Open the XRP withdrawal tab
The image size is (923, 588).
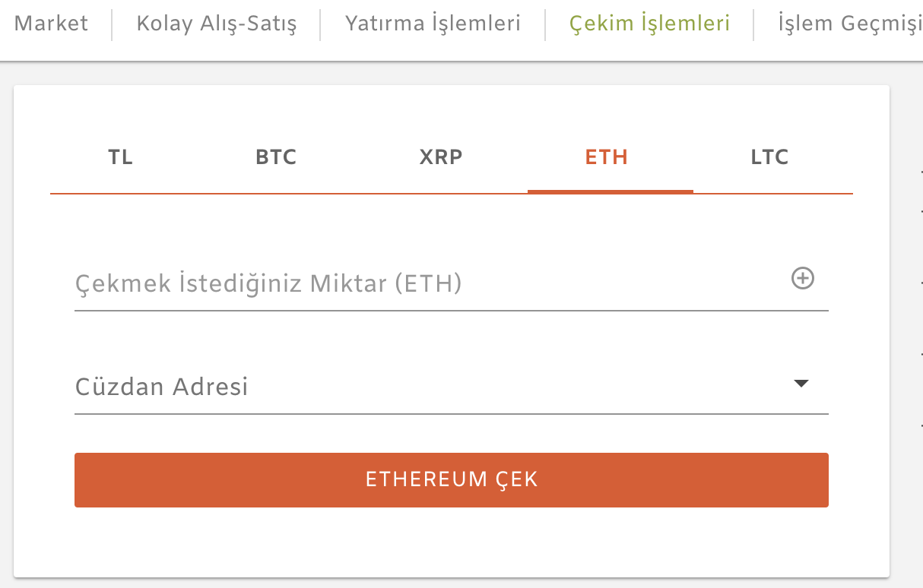(441, 157)
